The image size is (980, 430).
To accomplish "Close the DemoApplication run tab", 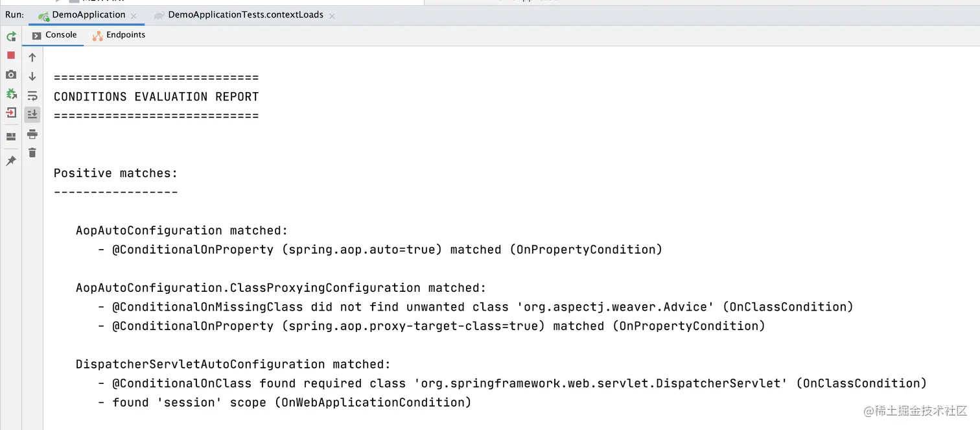I will click(134, 16).
